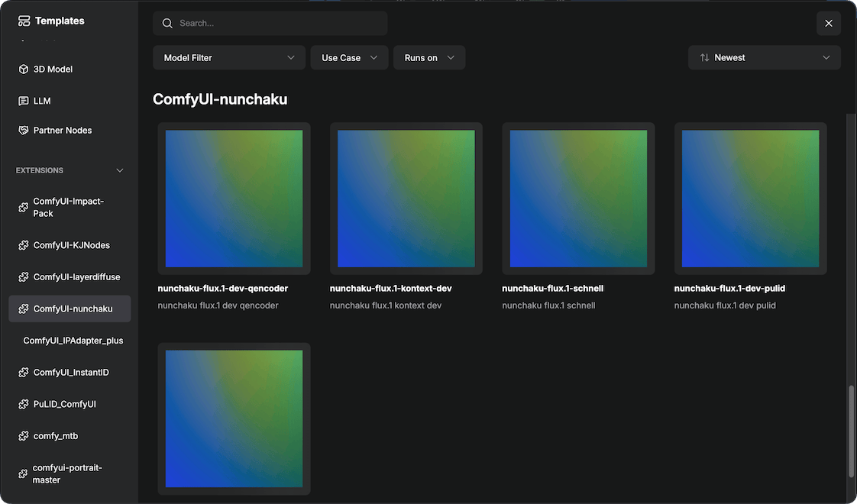Click the 3D Model category icon
This screenshot has height=504, width=857.
coord(23,69)
